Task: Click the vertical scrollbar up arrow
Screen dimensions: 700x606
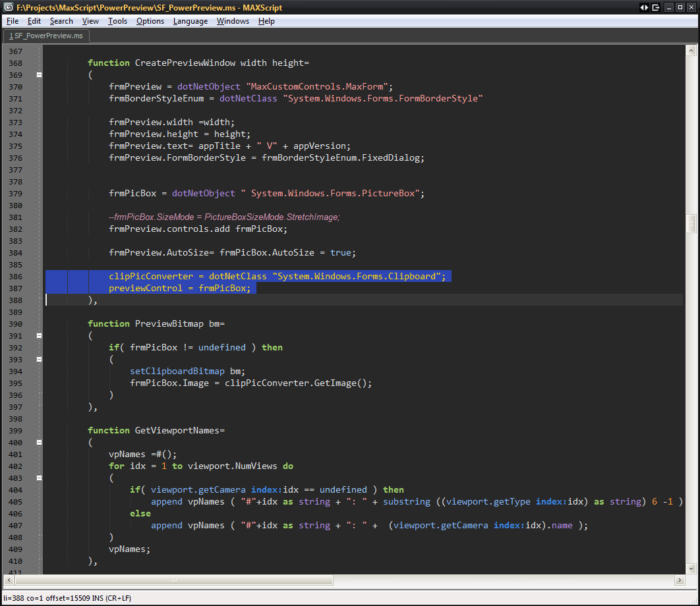Action: point(691,51)
